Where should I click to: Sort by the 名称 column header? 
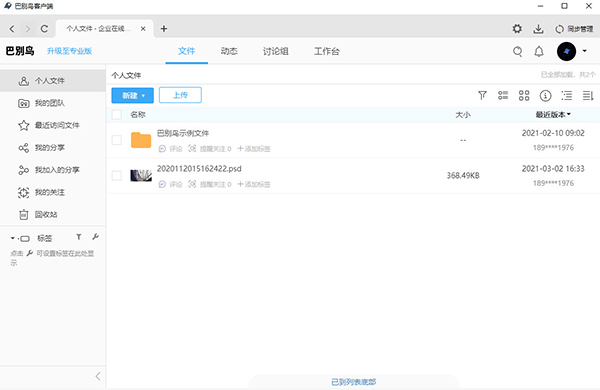click(138, 114)
